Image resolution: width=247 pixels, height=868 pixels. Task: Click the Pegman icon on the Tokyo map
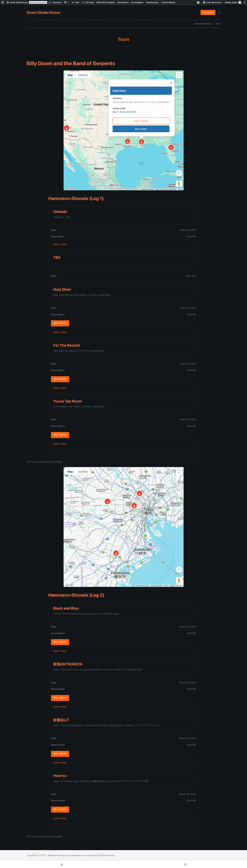click(x=179, y=580)
